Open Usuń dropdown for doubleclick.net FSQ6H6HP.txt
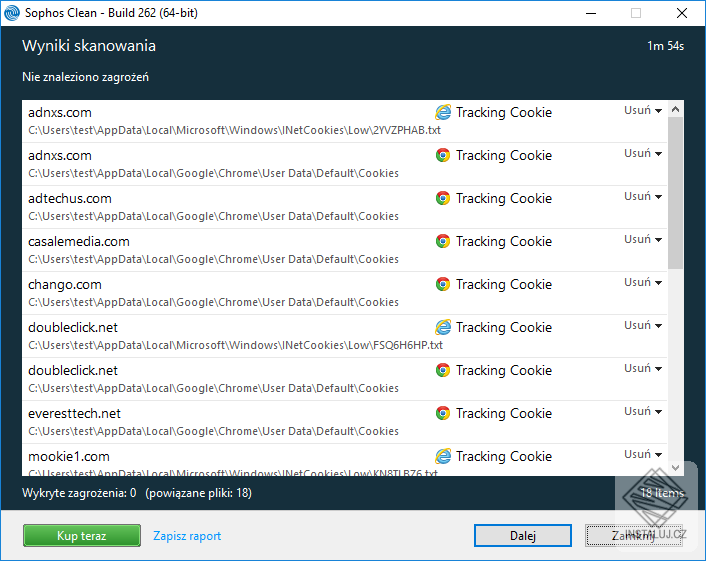 tap(643, 326)
